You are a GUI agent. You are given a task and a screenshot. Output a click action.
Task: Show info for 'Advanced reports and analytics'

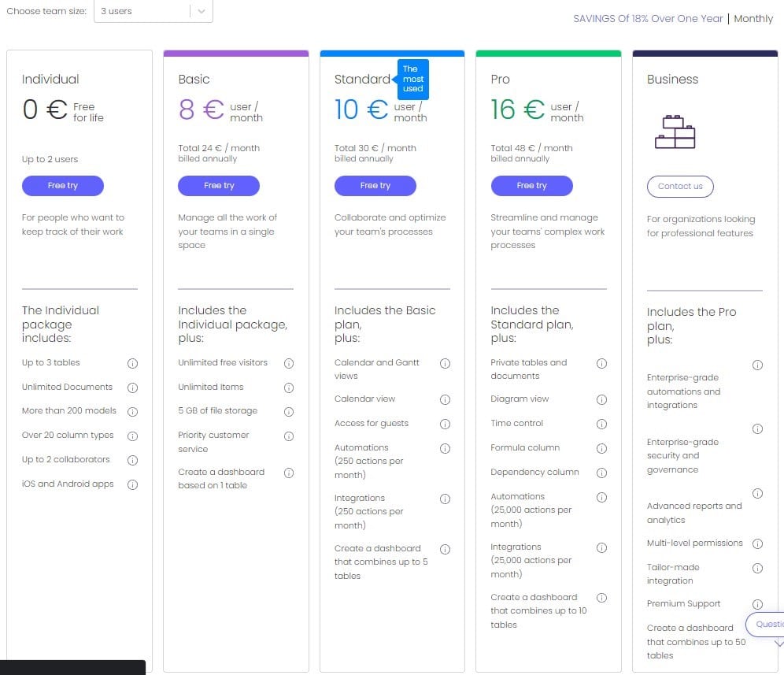758,493
